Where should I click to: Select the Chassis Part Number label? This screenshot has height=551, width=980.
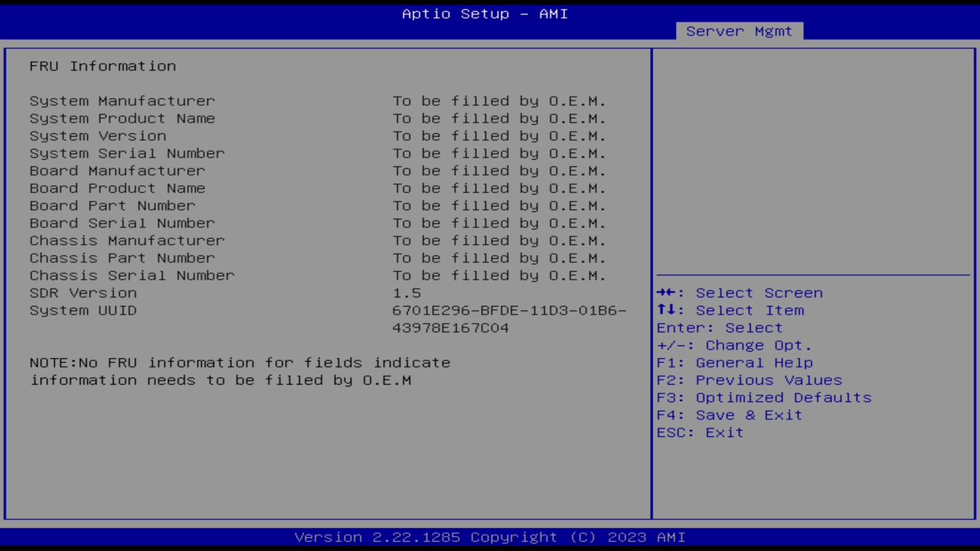coord(122,259)
